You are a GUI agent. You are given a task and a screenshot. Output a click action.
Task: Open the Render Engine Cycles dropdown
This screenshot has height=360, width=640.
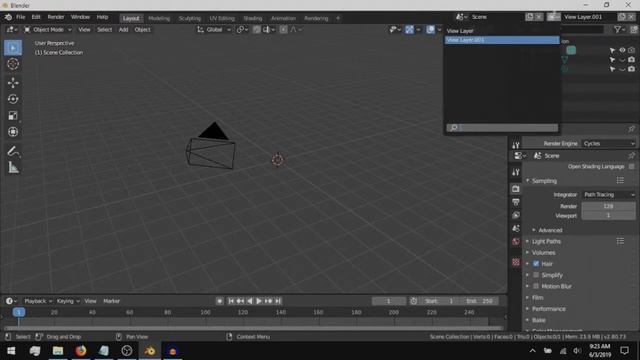point(608,143)
